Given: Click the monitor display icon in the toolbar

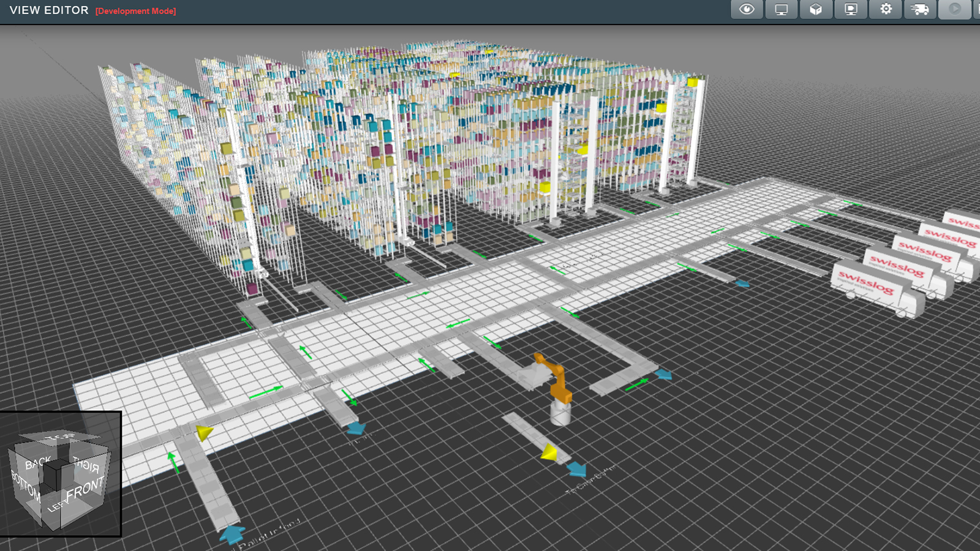Looking at the screenshot, I should click(x=781, y=9).
